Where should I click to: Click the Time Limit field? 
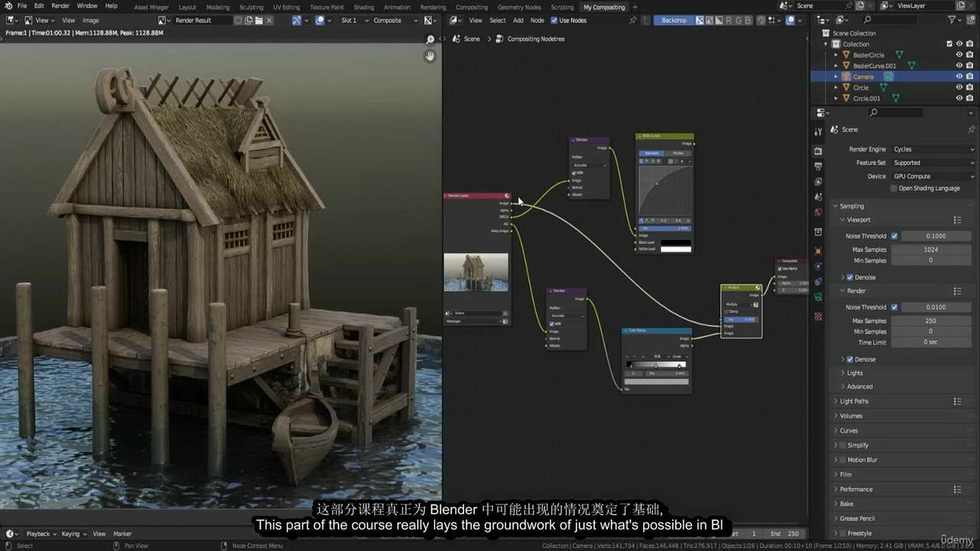pyautogui.click(x=930, y=342)
